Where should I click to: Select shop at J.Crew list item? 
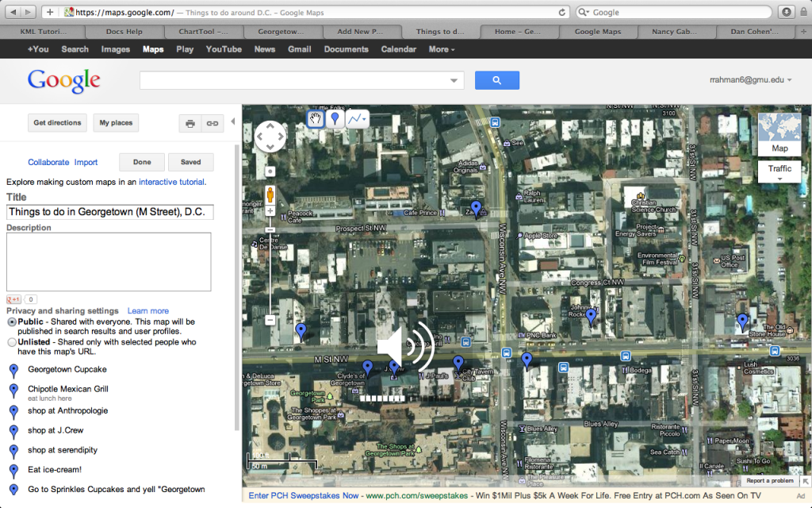point(56,430)
